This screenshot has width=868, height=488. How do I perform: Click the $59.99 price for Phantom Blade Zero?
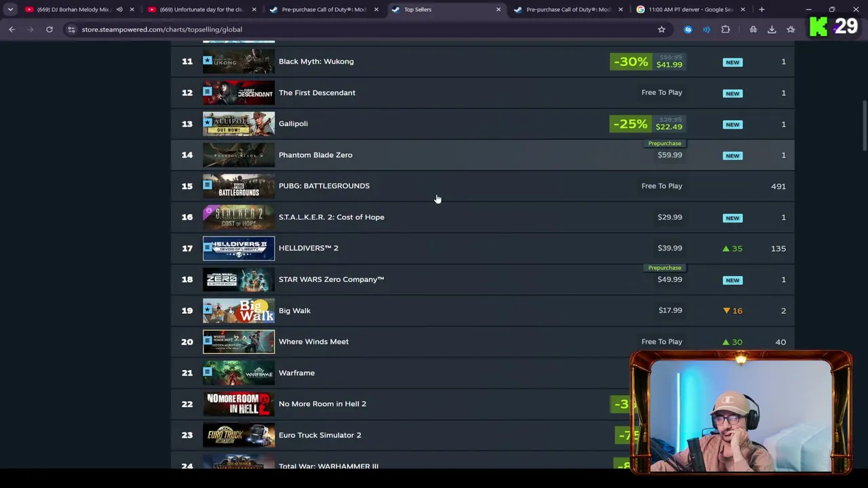pos(670,155)
